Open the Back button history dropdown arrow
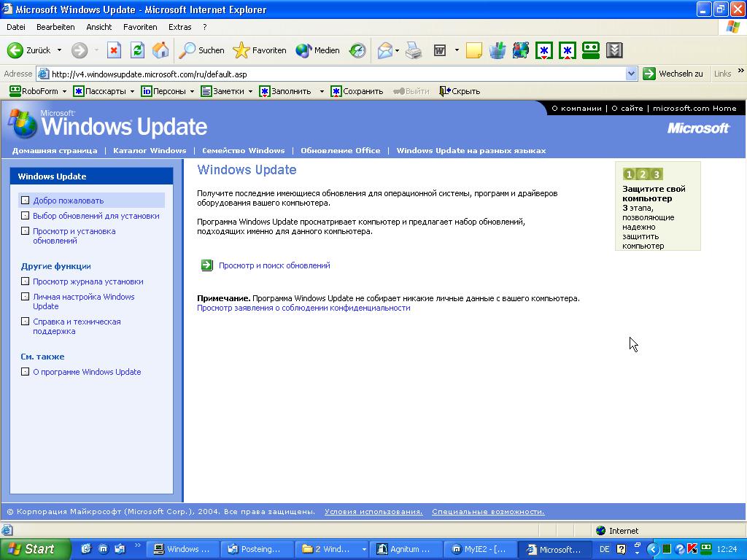Viewport: 747px width, 560px height. pyautogui.click(x=59, y=50)
